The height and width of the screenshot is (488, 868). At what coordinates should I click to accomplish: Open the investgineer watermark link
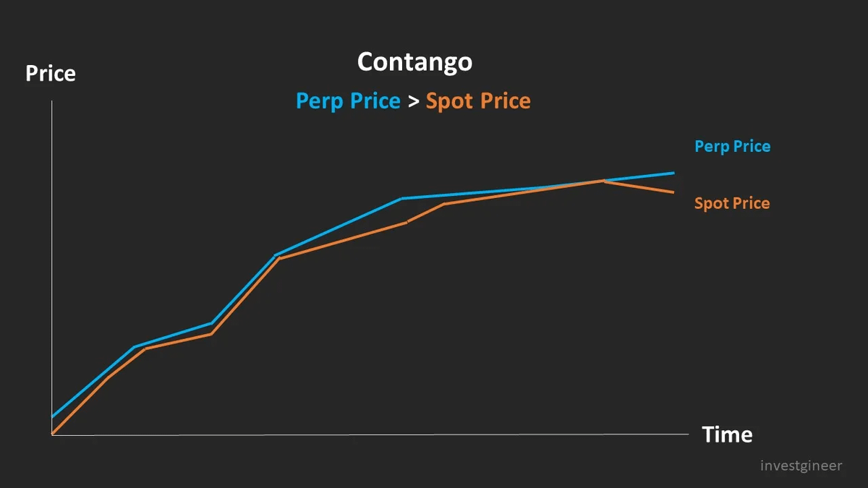801,466
